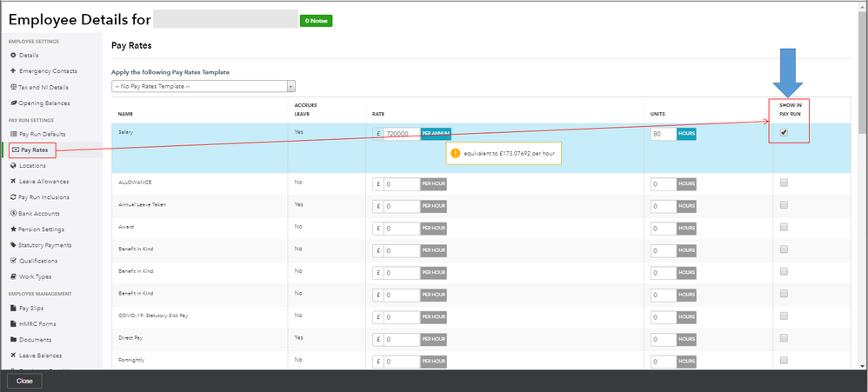Click the text 'equivalent to £173.07692 per hour'
868x392 pixels.
point(510,153)
